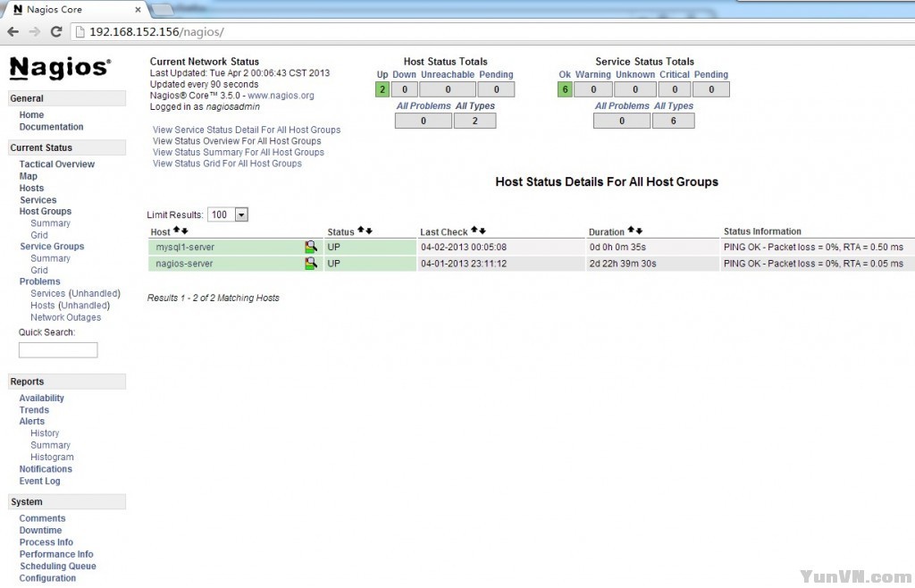The height and width of the screenshot is (588, 915).
Task: Open alert History
Action: pyautogui.click(x=45, y=433)
